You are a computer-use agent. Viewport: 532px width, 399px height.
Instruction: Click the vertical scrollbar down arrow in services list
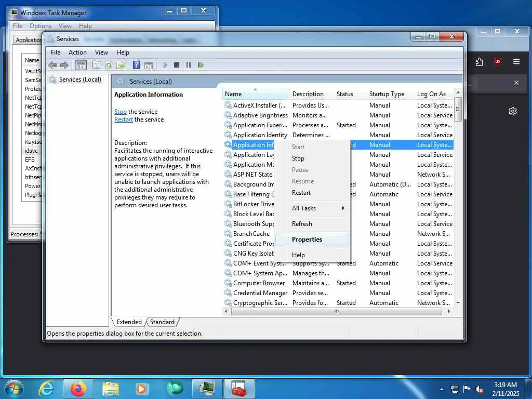(458, 303)
